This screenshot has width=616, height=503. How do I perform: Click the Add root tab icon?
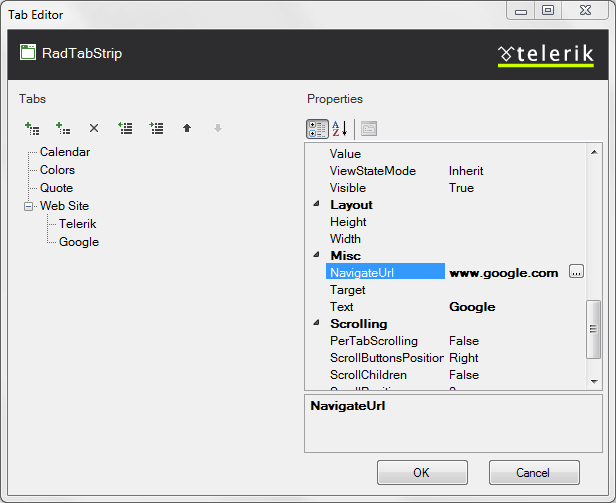(x=32, y=128)
